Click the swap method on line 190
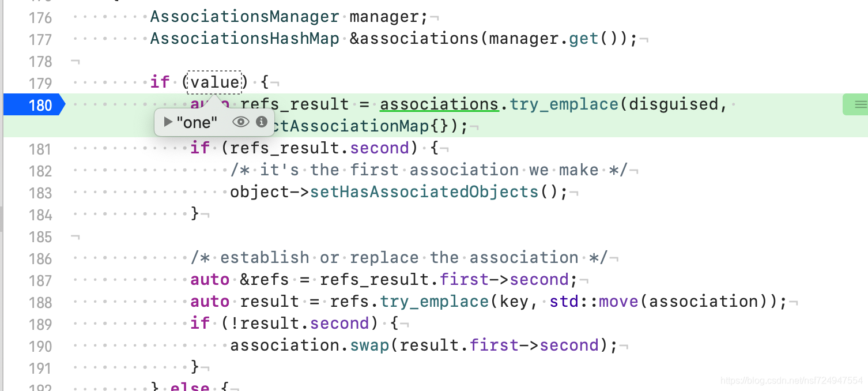The image size is (868, 391). coord(370,345)
